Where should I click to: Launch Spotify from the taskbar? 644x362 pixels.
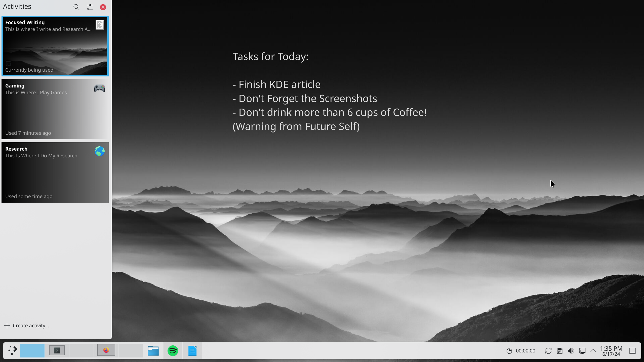click(x=173, y=350)
